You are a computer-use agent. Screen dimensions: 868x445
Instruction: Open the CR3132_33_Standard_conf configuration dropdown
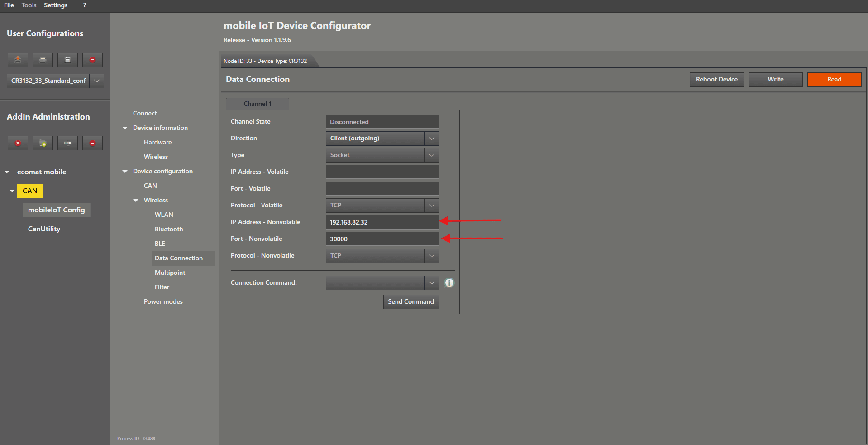[x=97, y=81]
